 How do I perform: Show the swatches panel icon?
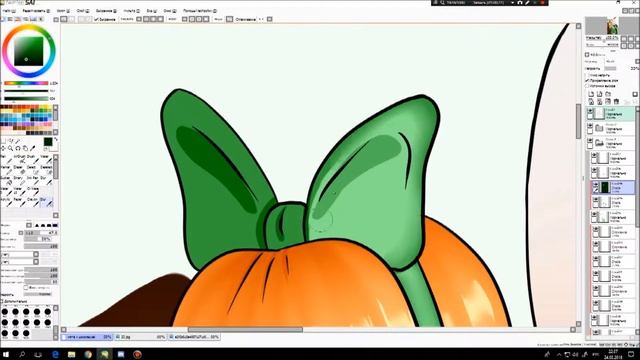[33, 19]
